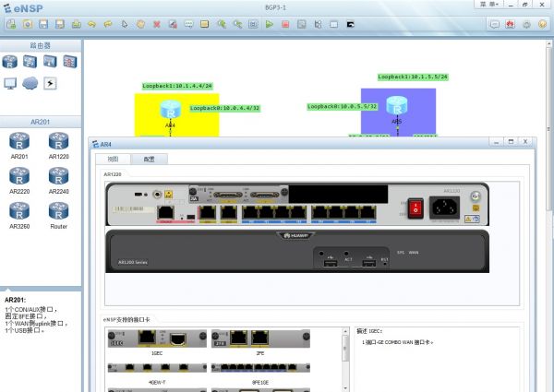This screenshot has height=392, width=554.
Task: Open the data capture toolbar icon
Action: [x=301, y=24]
